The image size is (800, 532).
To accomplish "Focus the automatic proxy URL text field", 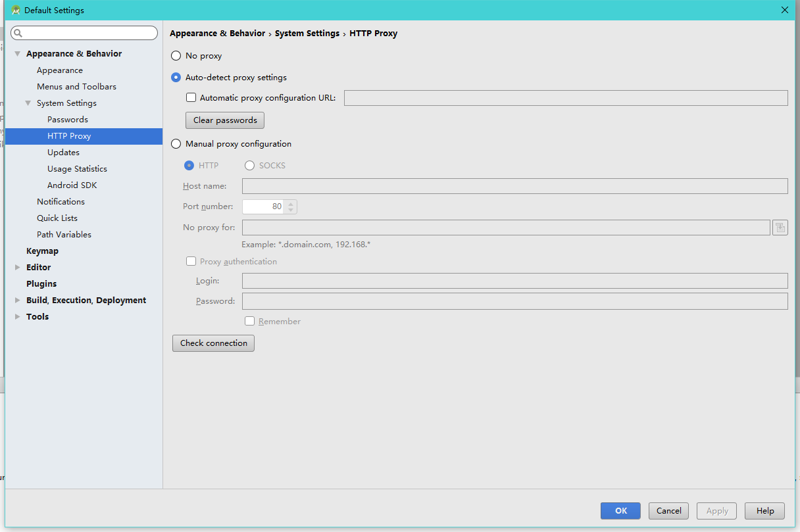I will (x=565, y=98).
